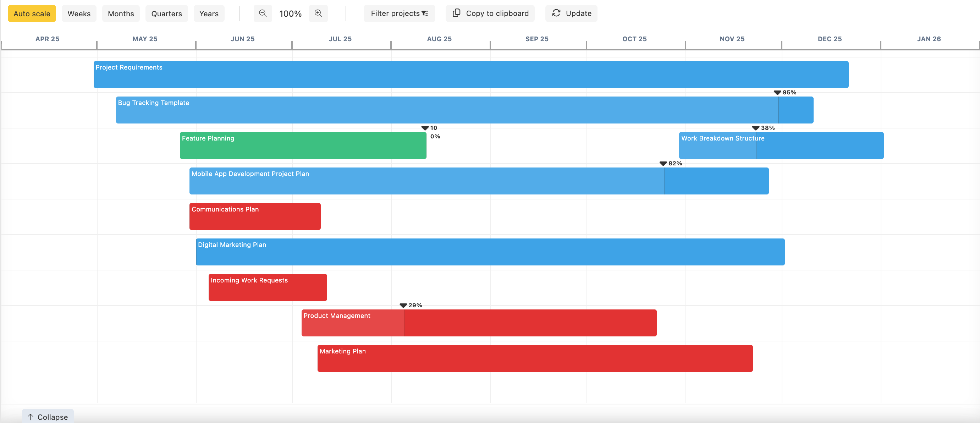Click the filter funnel icon in Filter projects
This screenshot has width=980, height=423.
tap(425, 13)
